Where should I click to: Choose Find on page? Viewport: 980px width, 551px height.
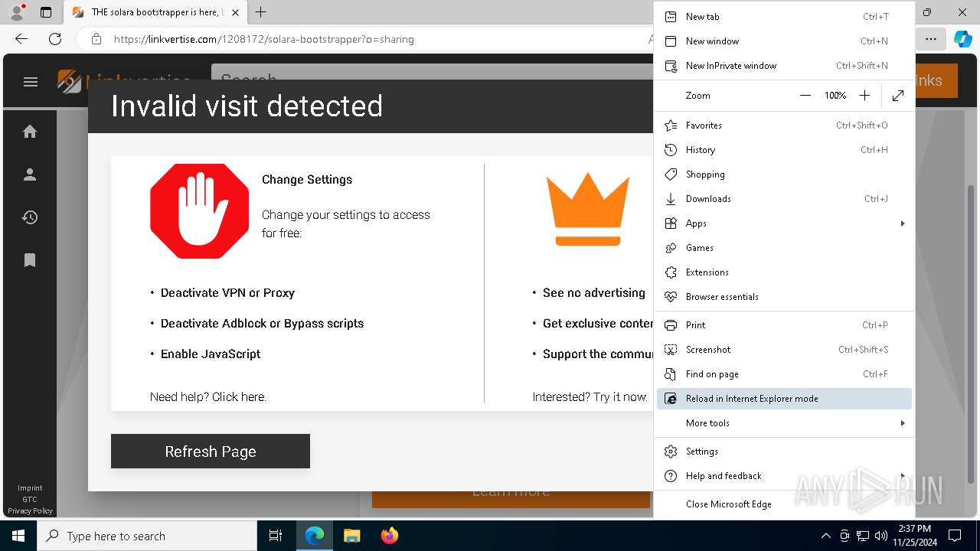[x=784, y=374]
